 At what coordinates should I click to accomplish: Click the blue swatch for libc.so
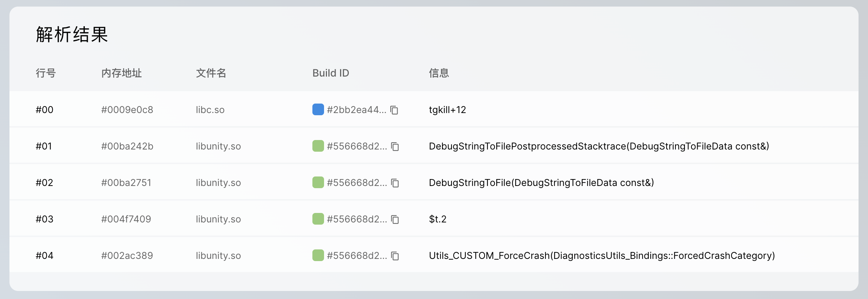(x=318, y=110)
